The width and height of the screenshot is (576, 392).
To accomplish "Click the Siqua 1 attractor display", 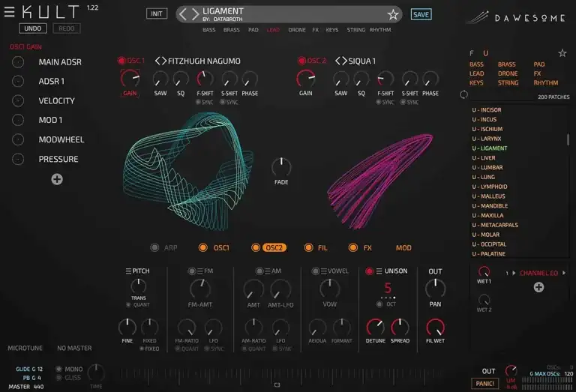I will click(379, 181).
